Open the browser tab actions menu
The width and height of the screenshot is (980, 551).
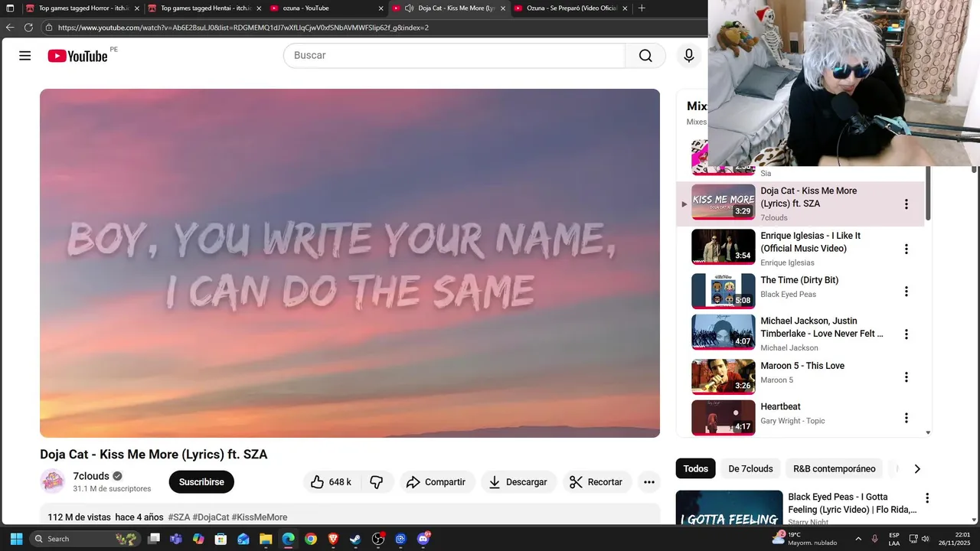pos(10,8)
